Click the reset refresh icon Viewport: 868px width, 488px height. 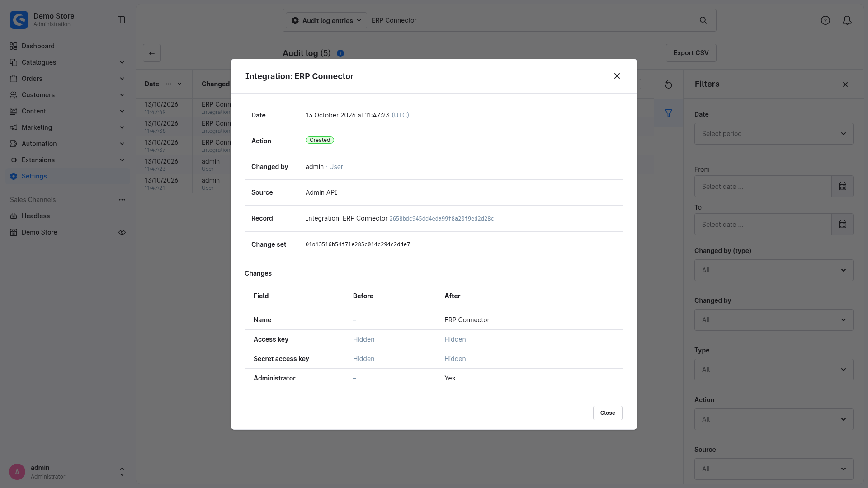(x=669, y=84)
